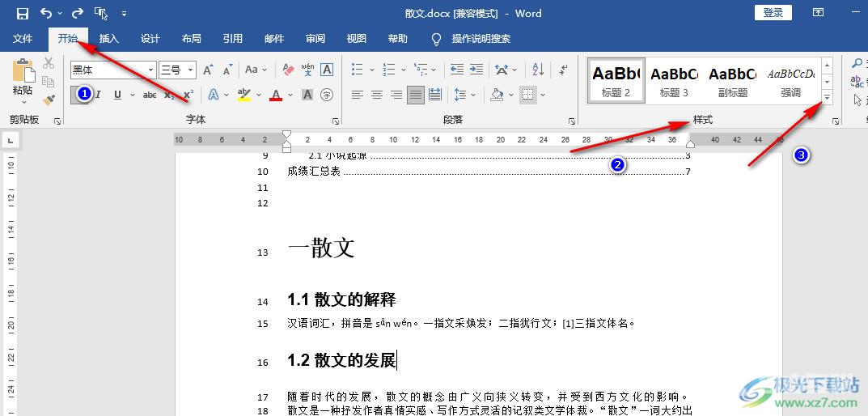The image size is (868, 416).
Task: Toggle underline formatting
Action: click(x=118, y=95)
